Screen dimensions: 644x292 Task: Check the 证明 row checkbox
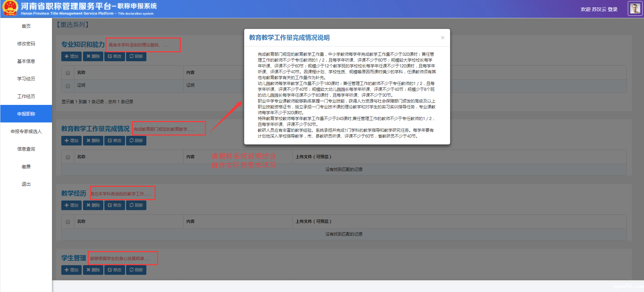[x=68, y=86]
